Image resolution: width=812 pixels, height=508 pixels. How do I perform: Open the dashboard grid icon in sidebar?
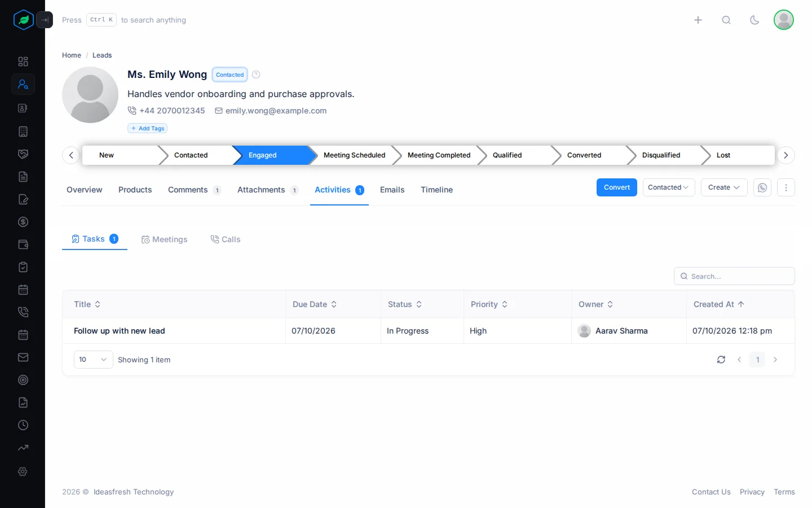(x=23, y=62)
